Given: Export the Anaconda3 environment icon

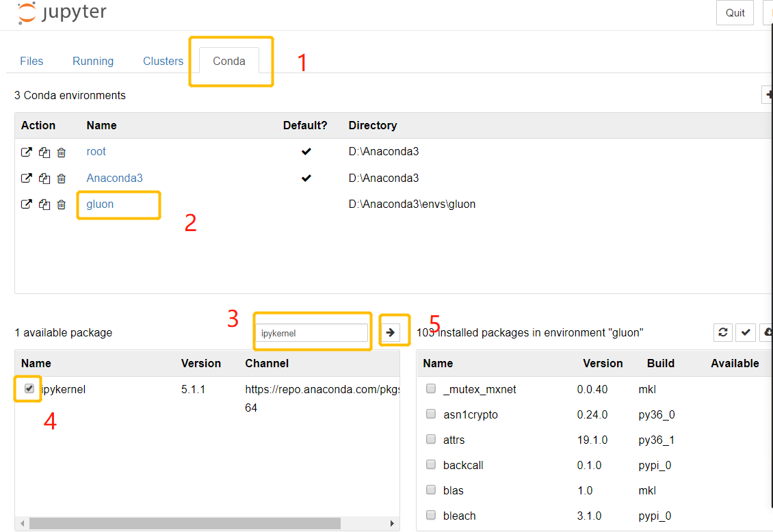Looking at the screenshot, I should tap(26, 178).
